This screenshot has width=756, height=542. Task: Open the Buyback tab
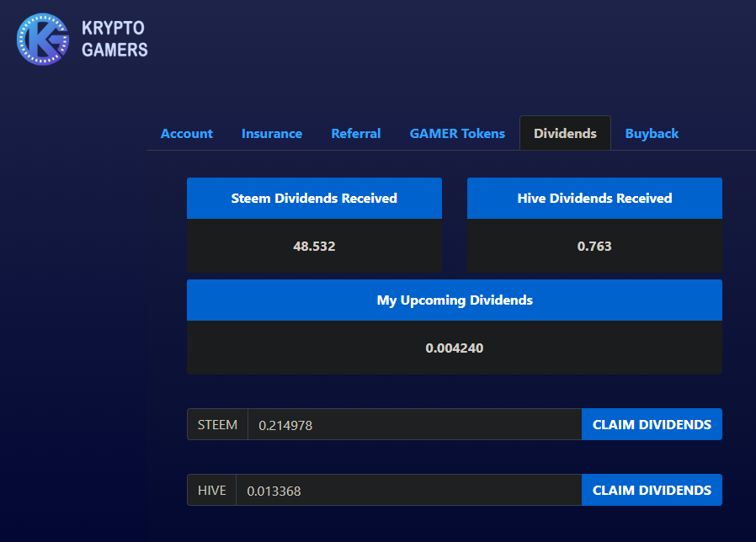tap(652, 134)
